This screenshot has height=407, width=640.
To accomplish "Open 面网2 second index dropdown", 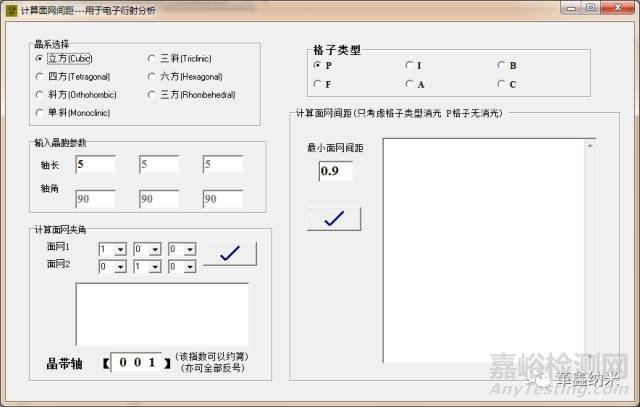I will [x=155, y=267].
